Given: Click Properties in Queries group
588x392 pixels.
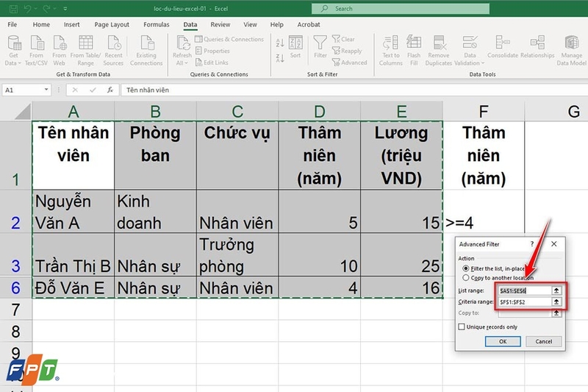Looking at the screenshot, I should (212, 51).
